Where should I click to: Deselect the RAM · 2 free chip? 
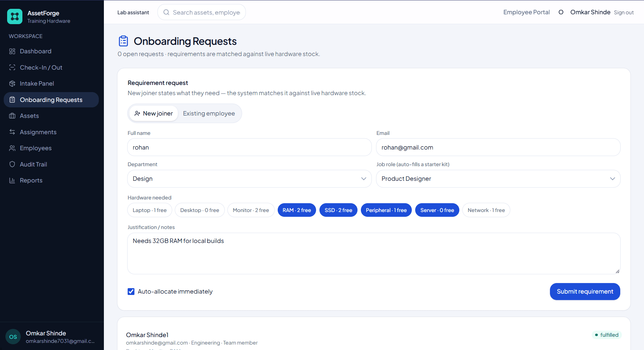[297, 210]
